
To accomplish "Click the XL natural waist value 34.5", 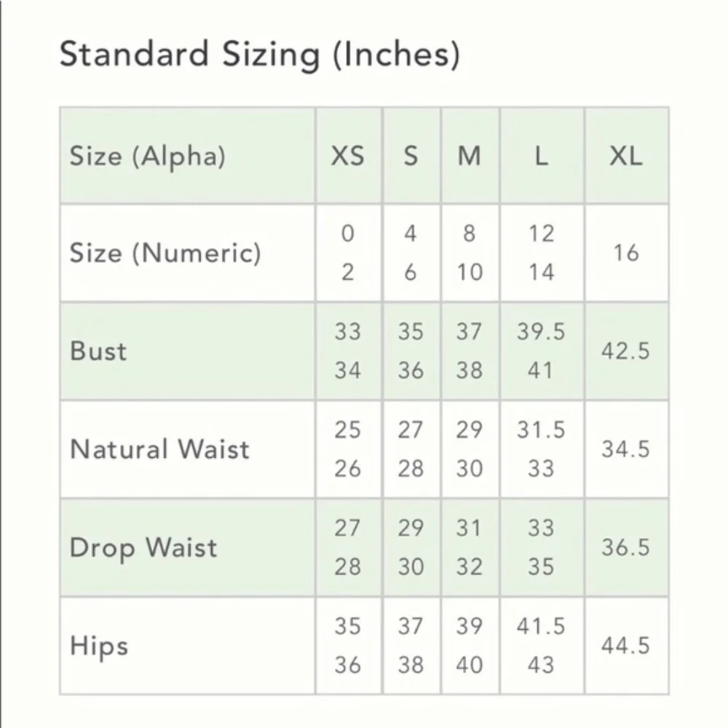I will [626, 449].
